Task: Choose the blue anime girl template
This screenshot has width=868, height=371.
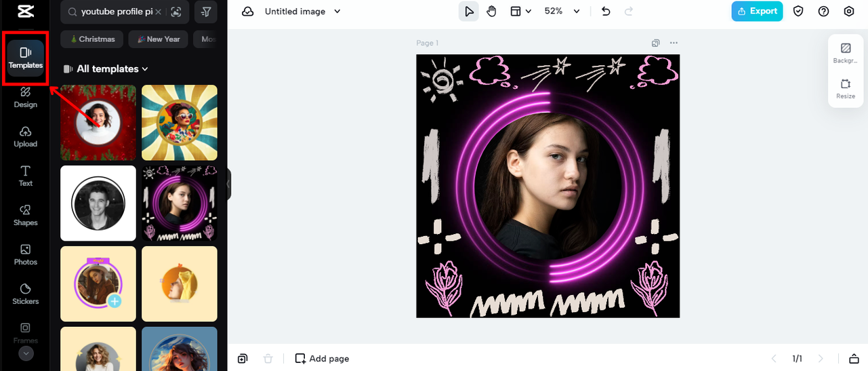Action: (180, 349)
